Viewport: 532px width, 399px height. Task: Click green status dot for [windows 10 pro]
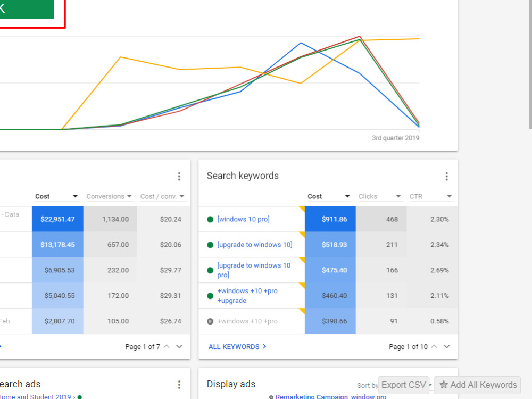[210, 220]
